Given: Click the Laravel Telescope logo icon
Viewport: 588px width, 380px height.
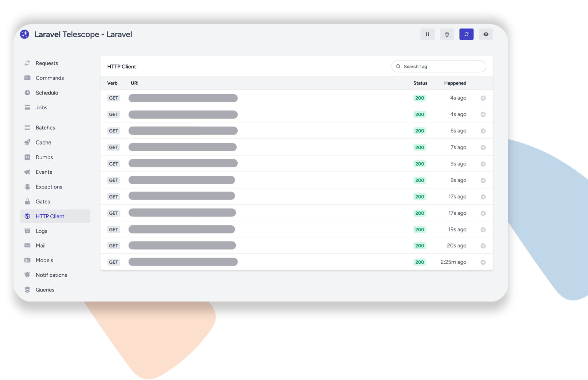Looking at the screenshot, I should click(x=24, y=34).
